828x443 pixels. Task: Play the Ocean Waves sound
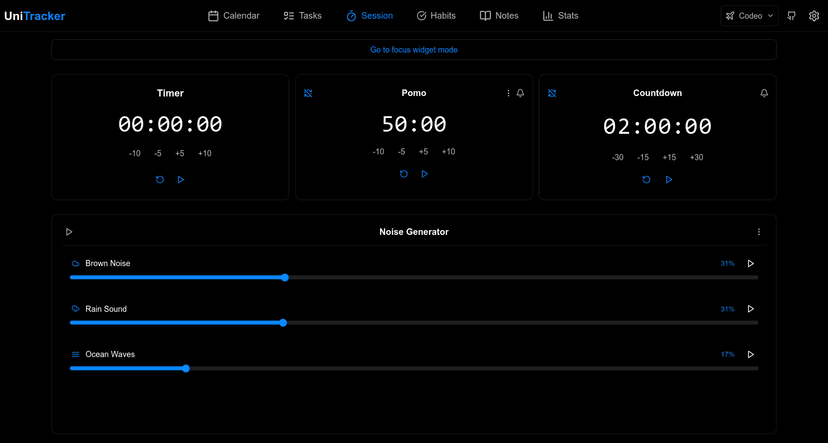(751, 354)
